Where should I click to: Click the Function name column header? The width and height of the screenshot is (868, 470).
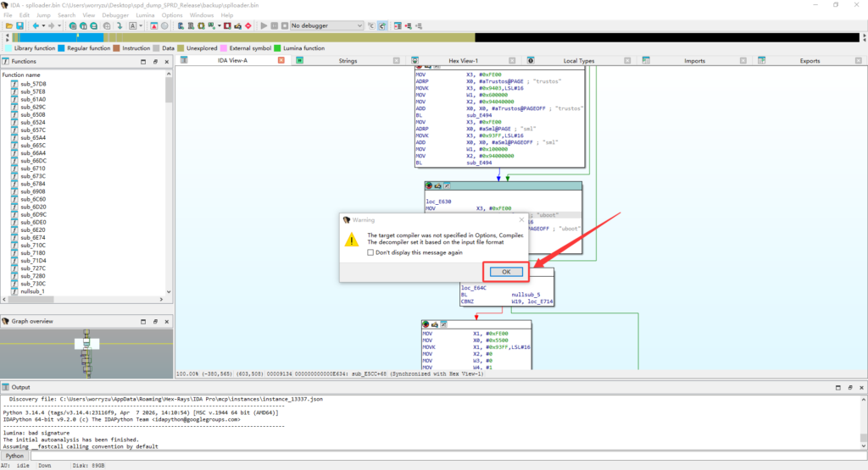21,75
